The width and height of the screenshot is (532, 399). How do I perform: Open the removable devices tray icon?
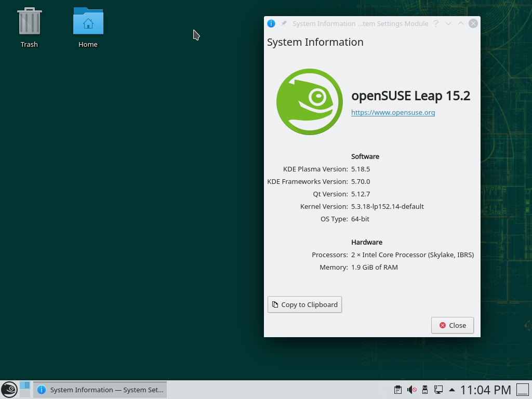click(x=425, y=390)
